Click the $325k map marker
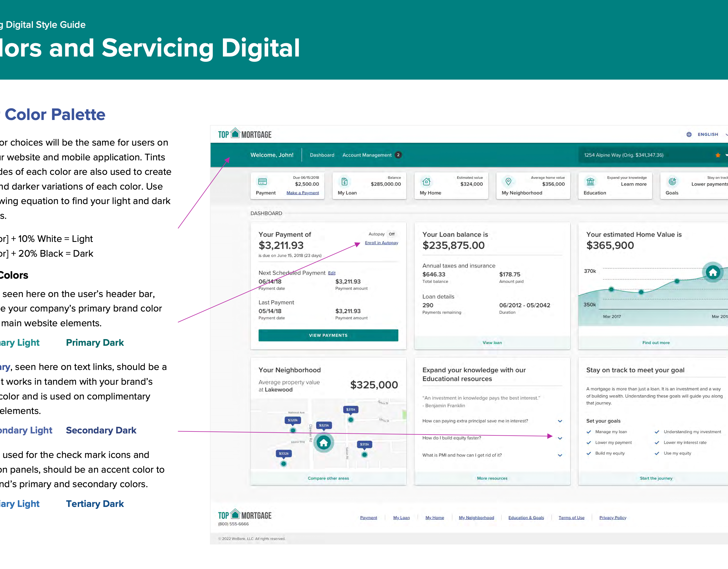This screenshot has width=728, height=569. 324,425
